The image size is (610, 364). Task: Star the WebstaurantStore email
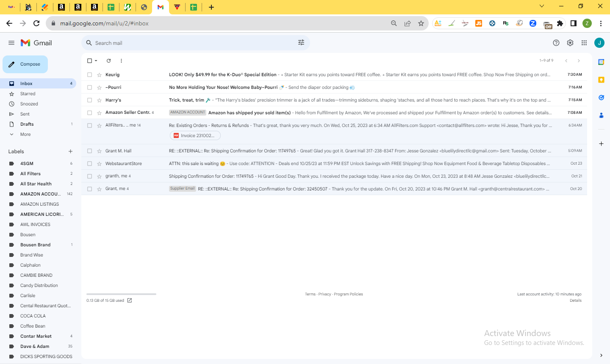[x=99, y=164]
